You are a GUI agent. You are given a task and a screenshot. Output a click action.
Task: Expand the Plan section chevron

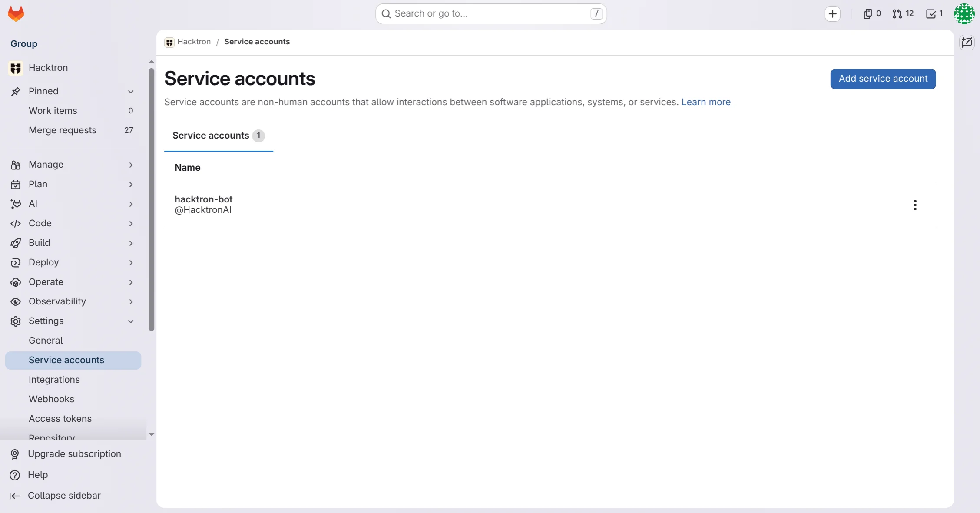click(x=131, y=184)
